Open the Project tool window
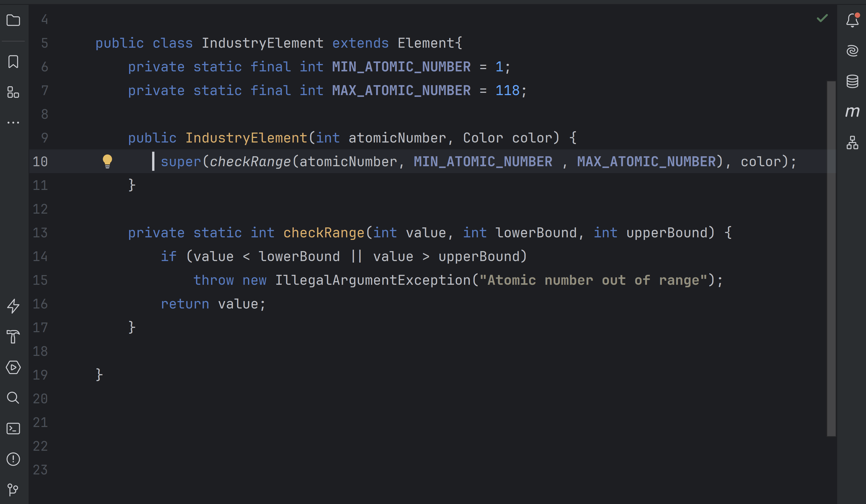866x504 pixels. point(14,21)
